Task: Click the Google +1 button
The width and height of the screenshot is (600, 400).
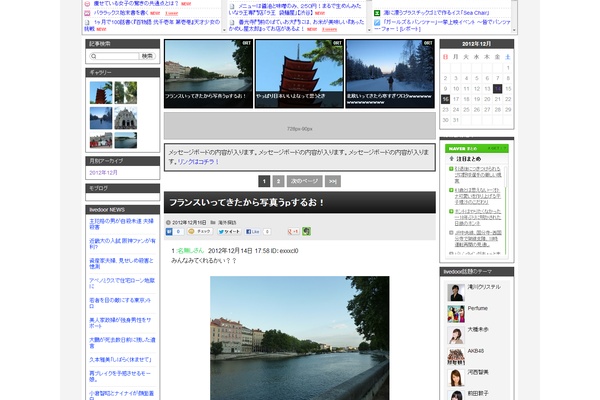Action: (293, 232)
